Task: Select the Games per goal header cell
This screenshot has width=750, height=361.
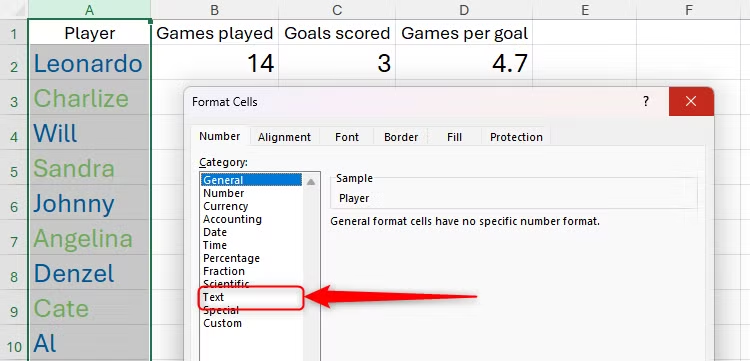Action: click(464, 33)
